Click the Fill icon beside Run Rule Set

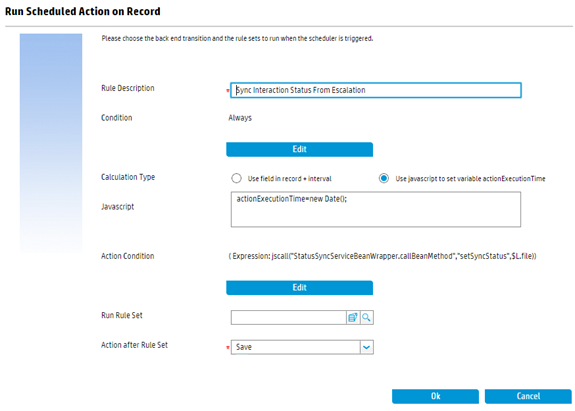click(353, 318)
